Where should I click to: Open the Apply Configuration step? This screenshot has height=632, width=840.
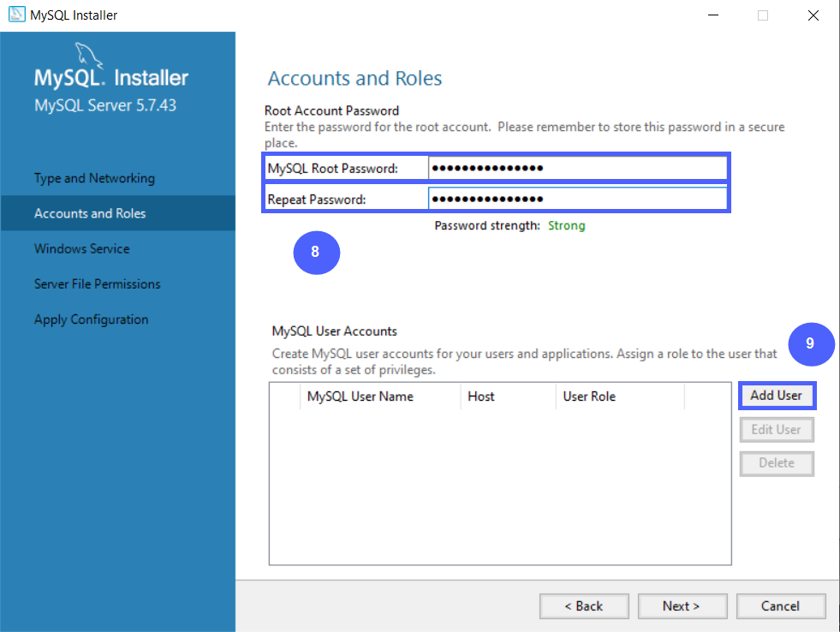click(90, 319)
